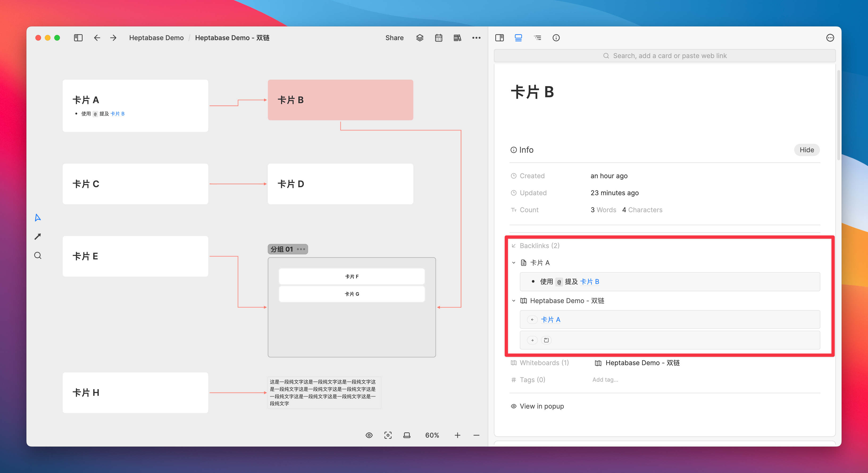Select the 卡片 D card
Image resolution: width=868 pixels, height=473 pixels.
340,184
